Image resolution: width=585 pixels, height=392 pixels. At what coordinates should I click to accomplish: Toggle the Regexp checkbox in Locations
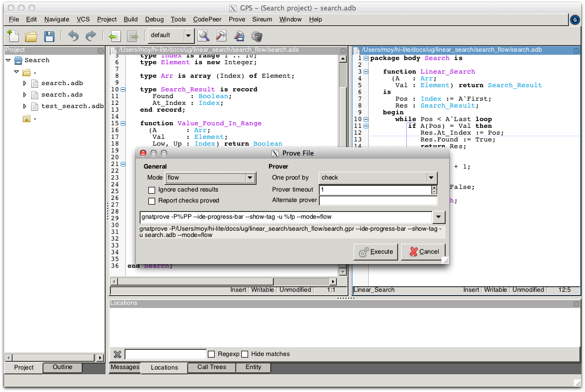click(x=212, y=354)
